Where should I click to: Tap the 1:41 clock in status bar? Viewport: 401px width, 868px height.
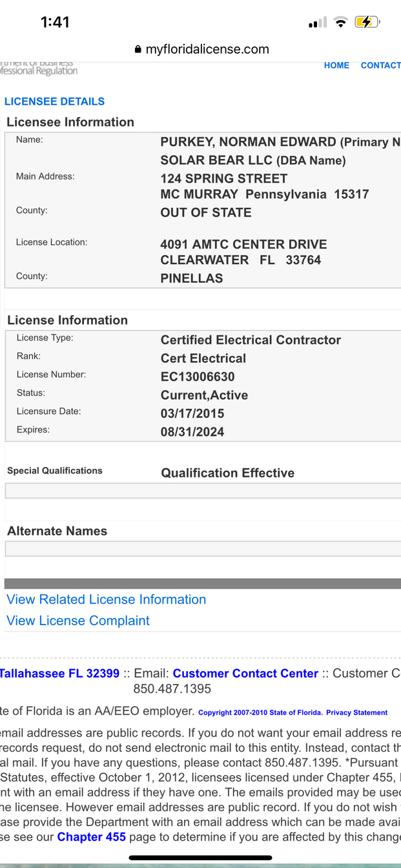[x=55, y=23]
